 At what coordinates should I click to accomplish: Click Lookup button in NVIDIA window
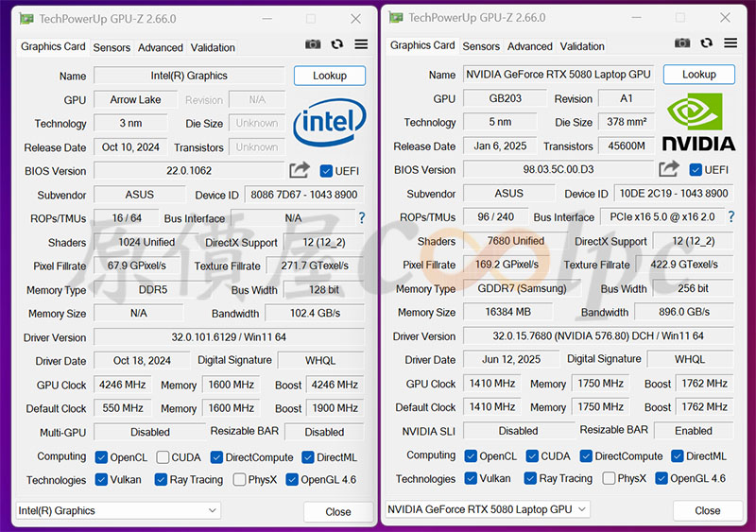(x=699, y=75)
